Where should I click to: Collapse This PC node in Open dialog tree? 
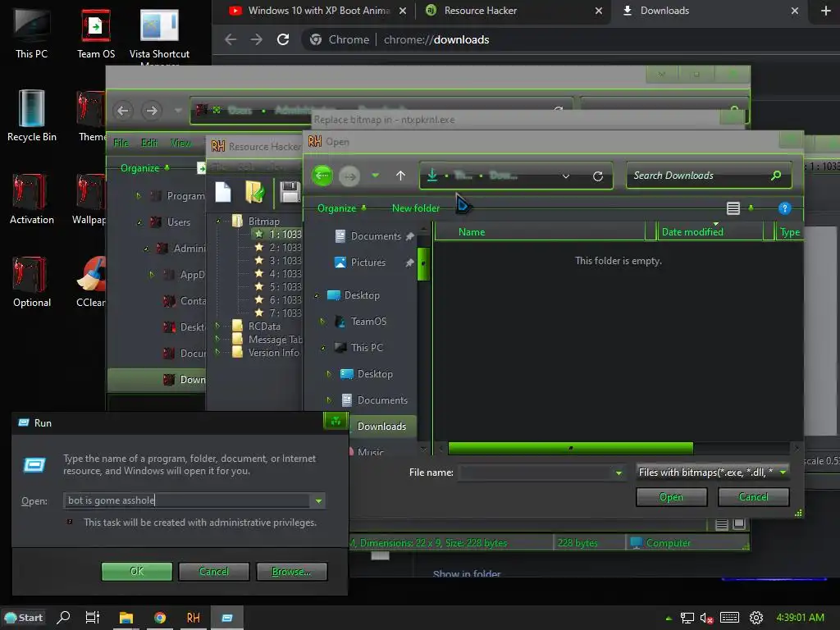click(322, 348)
